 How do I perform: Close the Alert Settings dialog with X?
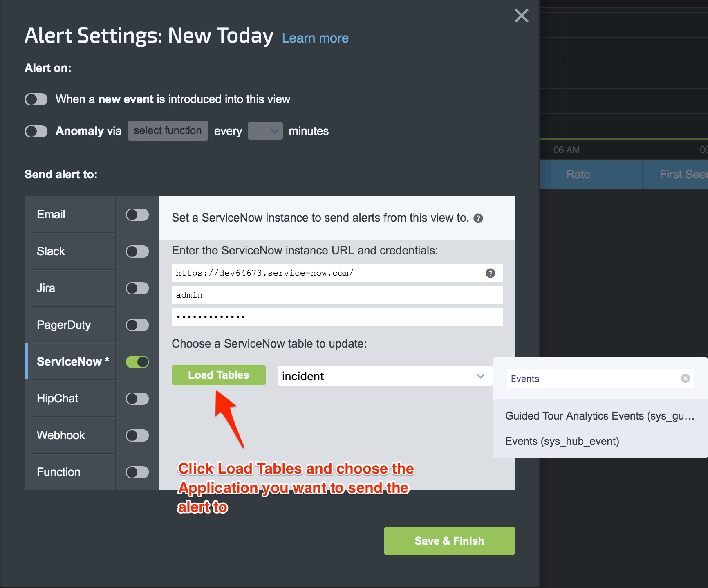(x=521, y=16)
